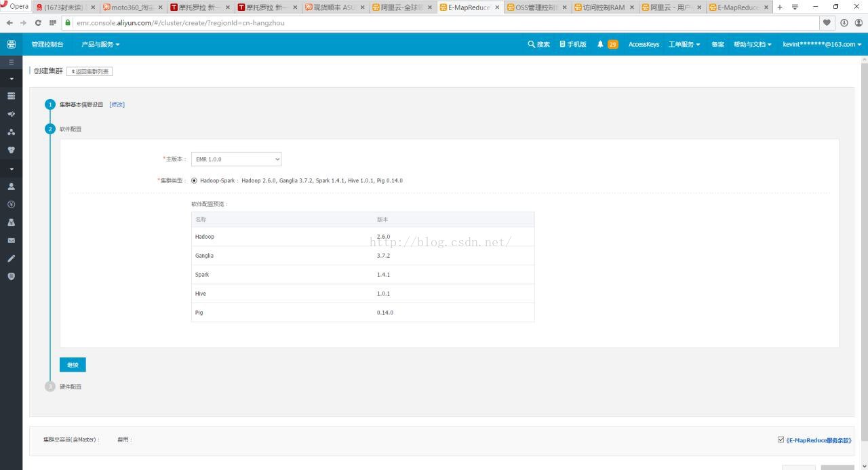Open a new tab with plus button
The height and width of the screenshot is (470, 868).
click(780, 7)
